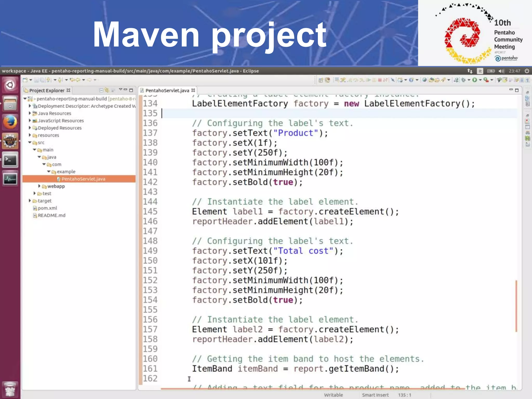Click the Debug bug icon
532x399 pixels.
463,80
